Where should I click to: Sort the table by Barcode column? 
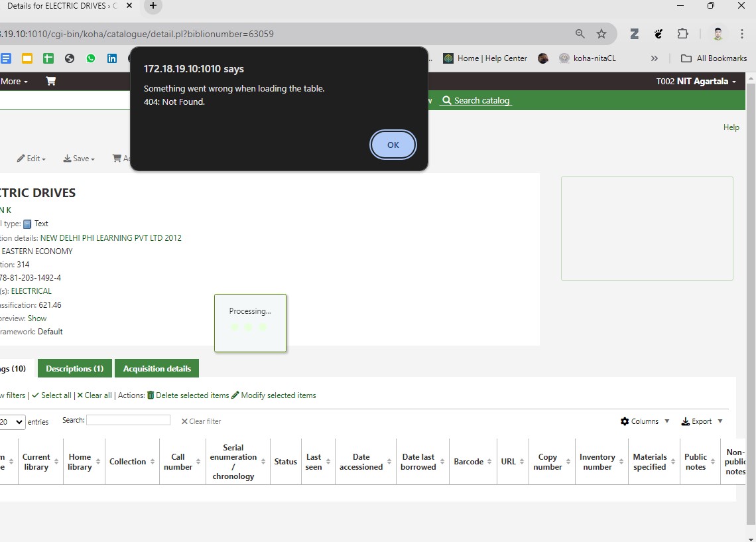(468, 462)
